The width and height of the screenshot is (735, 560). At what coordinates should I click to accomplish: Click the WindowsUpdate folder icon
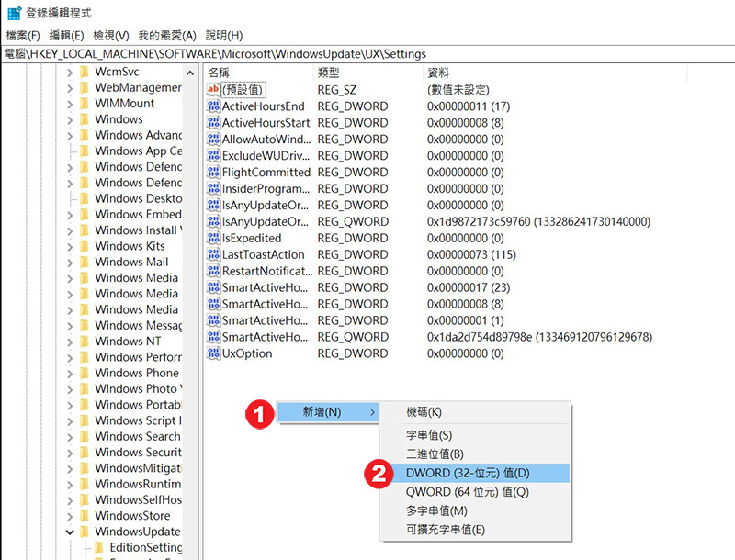tap(85, 532)
